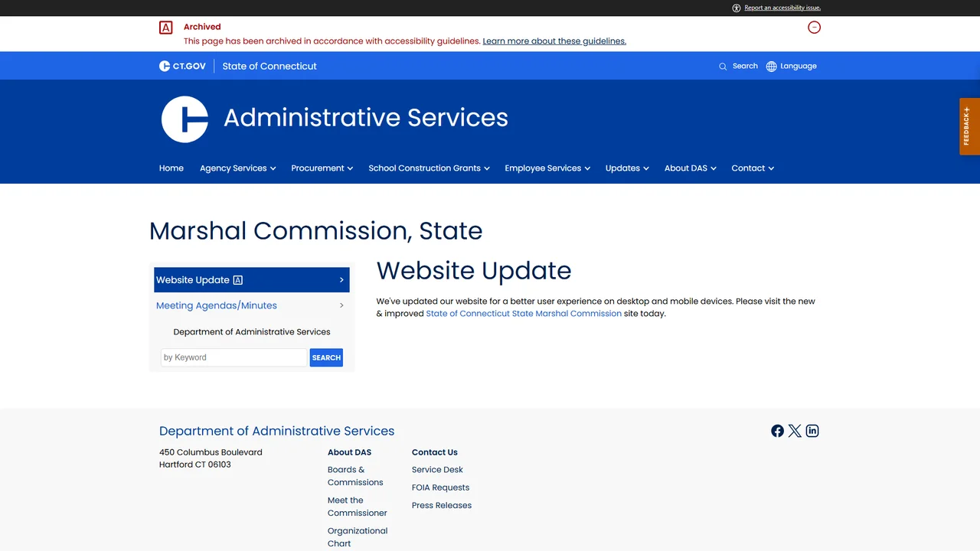
Task: Open the Employee Services dropdown
Action: (x=547, y=168)
